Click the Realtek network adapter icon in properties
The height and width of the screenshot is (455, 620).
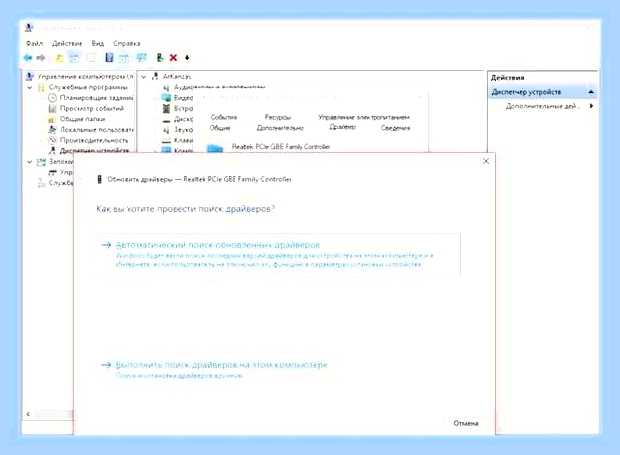[x=215, y=148]
